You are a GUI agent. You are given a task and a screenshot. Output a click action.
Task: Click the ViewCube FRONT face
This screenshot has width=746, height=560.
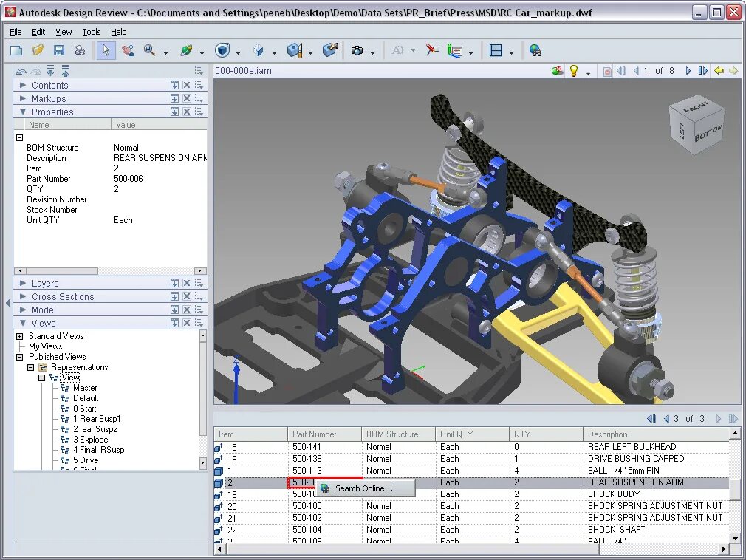pyautogui.click(x=696, y=107)
